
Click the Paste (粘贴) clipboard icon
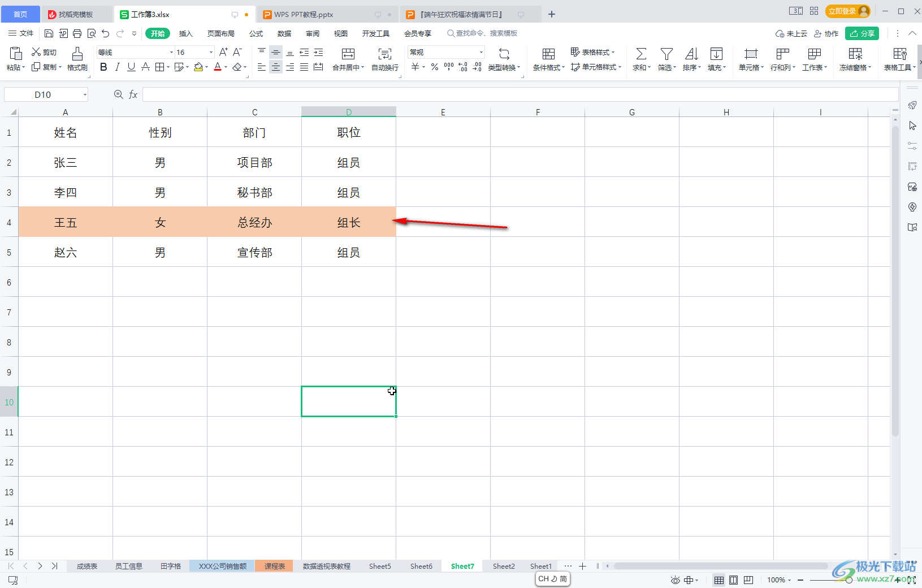tap(16, 54)
